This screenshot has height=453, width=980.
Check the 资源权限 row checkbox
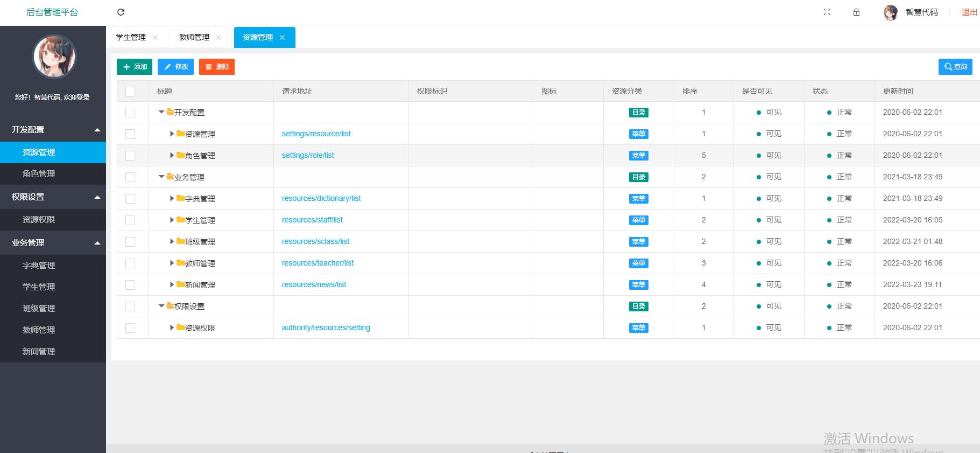coord(130,328)
